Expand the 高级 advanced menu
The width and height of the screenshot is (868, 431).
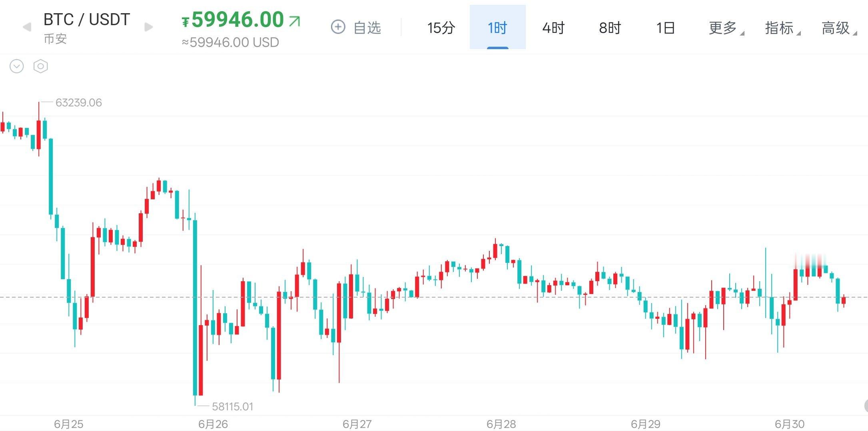coord(838,28)
